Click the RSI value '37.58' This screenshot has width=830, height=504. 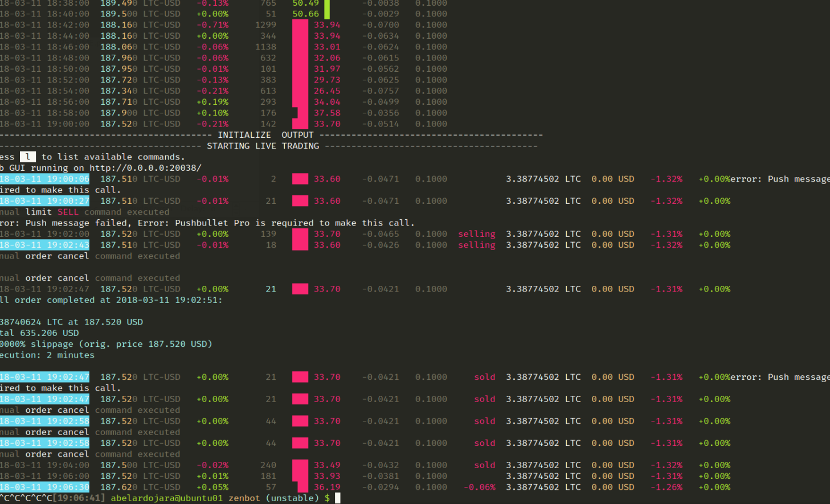click(327, 113)
